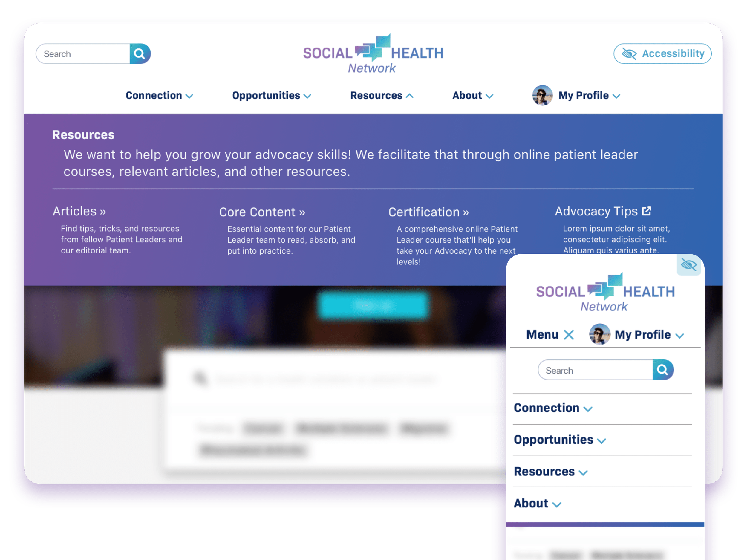Click the Social Health Network logo in mobile panel
Screen dimensions: 747x560
[605, 292]
